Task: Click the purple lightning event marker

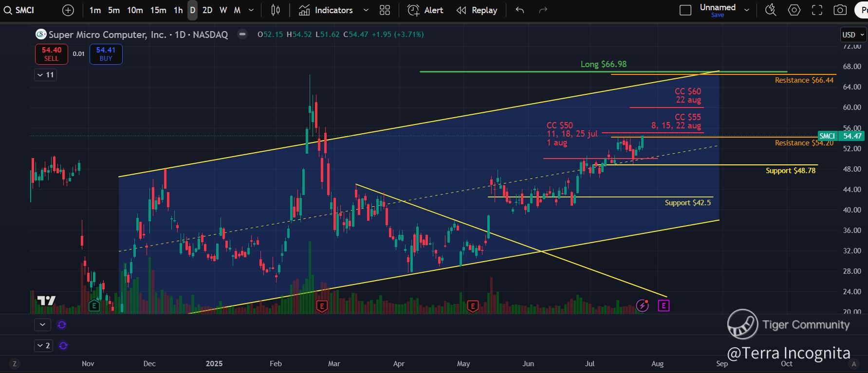Action: click(x=643, y=306)
